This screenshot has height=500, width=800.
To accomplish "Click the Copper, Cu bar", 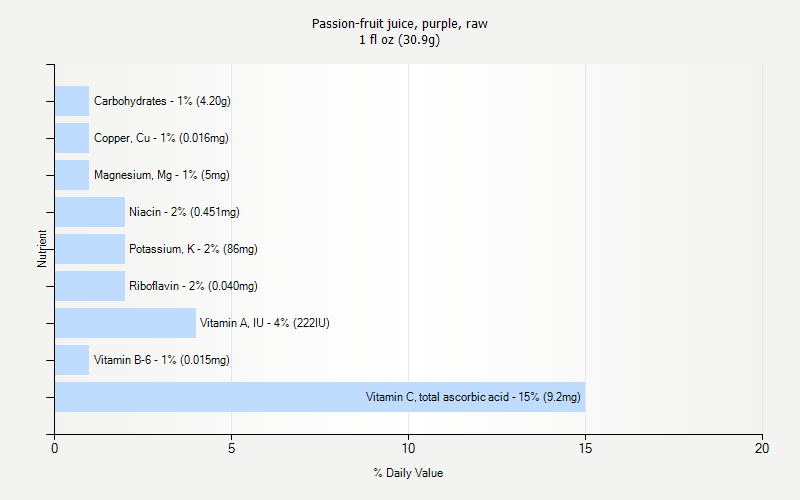I will [72, 138].
